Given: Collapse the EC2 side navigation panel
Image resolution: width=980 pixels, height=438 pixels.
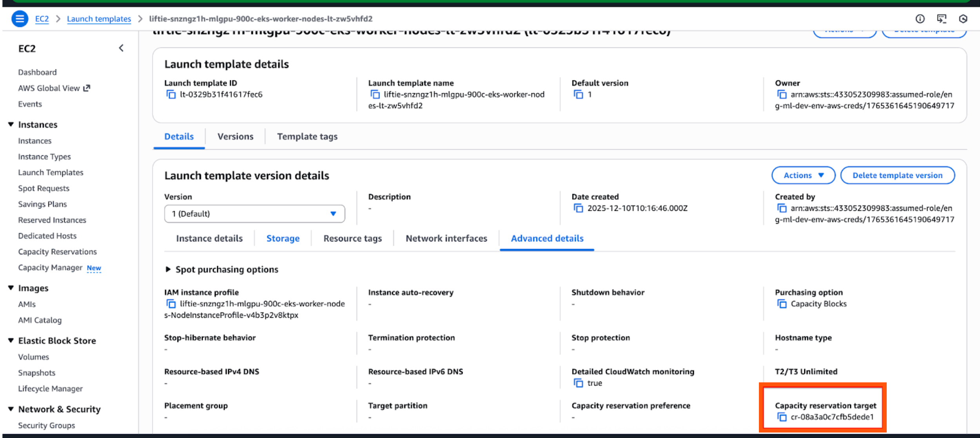Looking at the screenshot, I should pos(121,48).
